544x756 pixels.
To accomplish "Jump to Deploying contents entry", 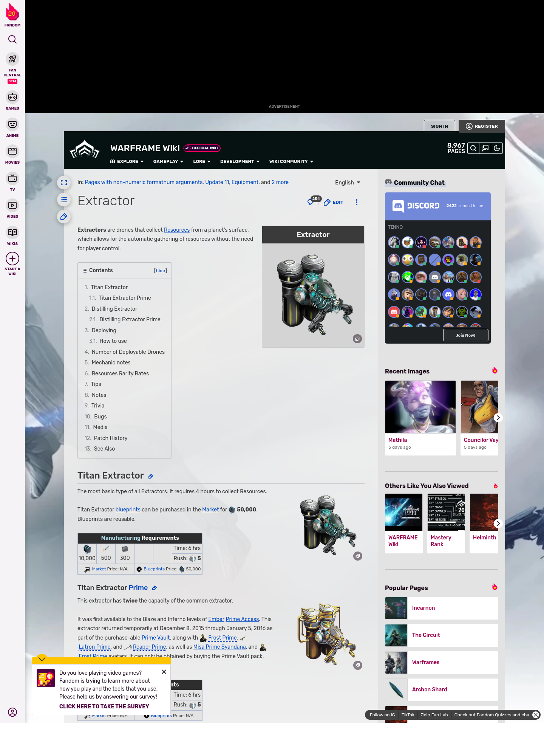I will (x=104, y=330).
